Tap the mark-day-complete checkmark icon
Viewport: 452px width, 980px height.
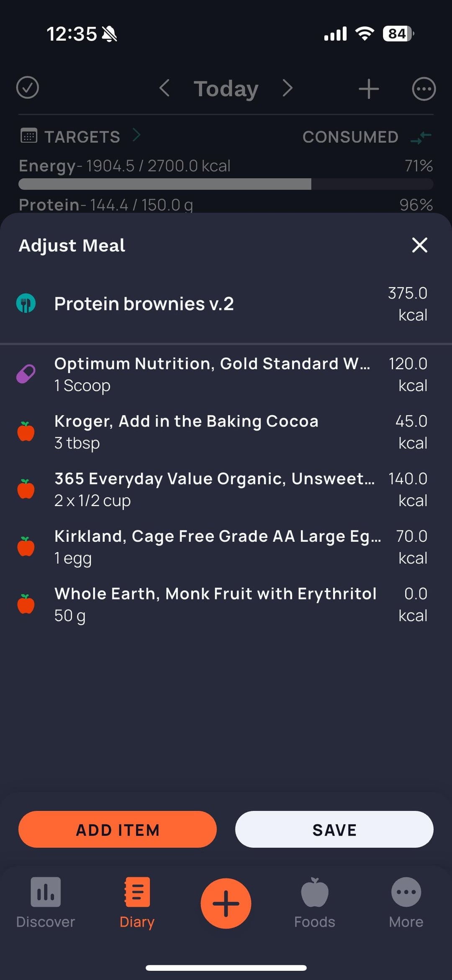28,88
